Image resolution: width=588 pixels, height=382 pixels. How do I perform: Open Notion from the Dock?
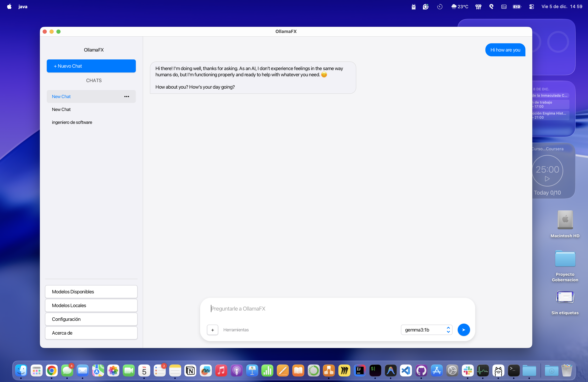pos(190,370)
